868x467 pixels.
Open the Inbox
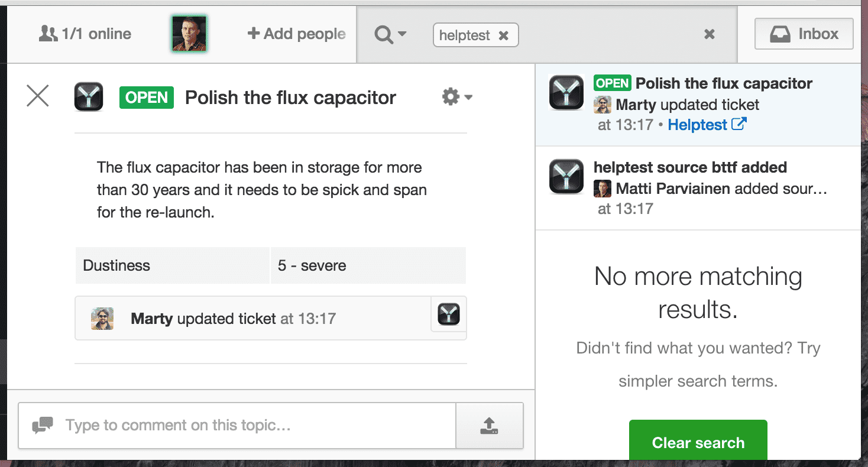(804, 34)
